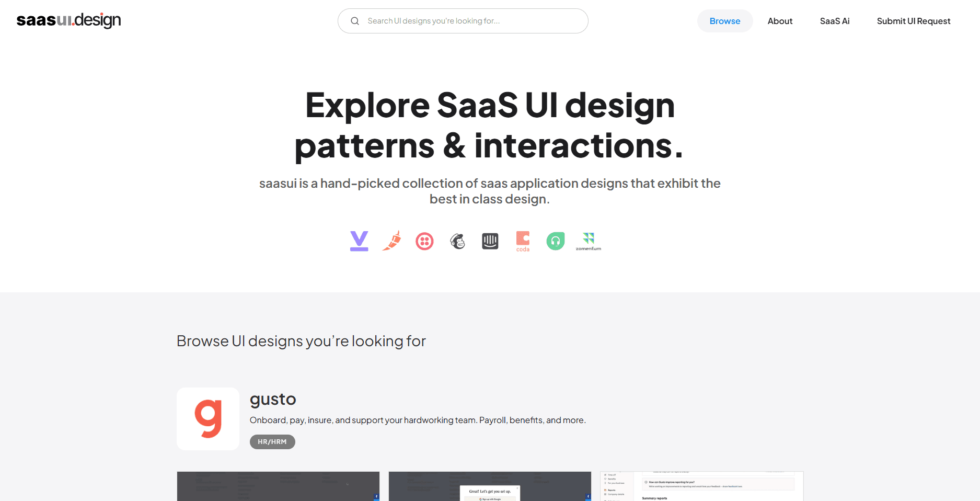Open the Mailchimp monkey logo
The image size is (980, 501).
(x=457, y=241)
